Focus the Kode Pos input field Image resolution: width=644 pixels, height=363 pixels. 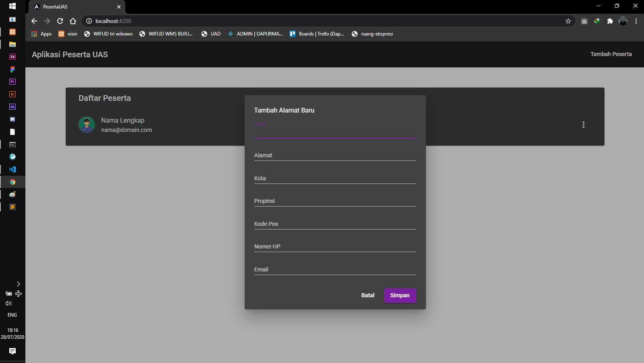(335, 224)
